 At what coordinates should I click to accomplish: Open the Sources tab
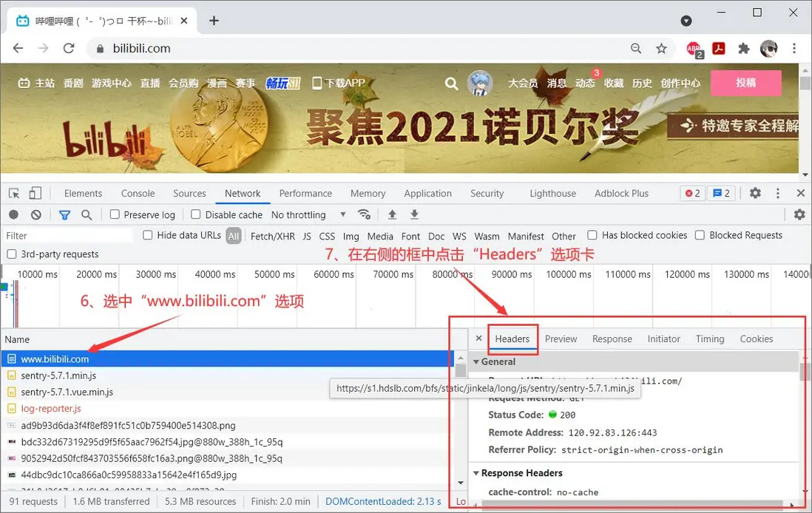point(189,193)
